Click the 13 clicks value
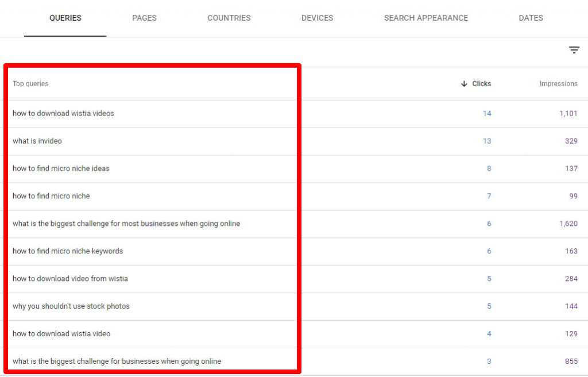 [487, 141]
